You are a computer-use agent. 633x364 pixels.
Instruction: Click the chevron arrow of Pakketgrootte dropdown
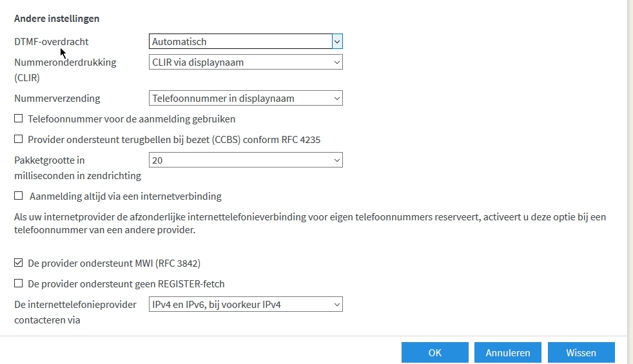pos(337,160)
